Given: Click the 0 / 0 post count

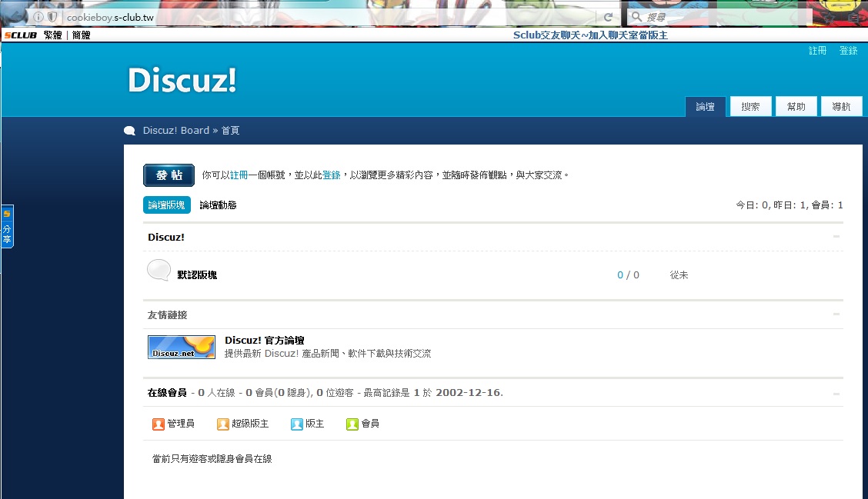Looking at the screenshot, I should (x=629, y=275).
